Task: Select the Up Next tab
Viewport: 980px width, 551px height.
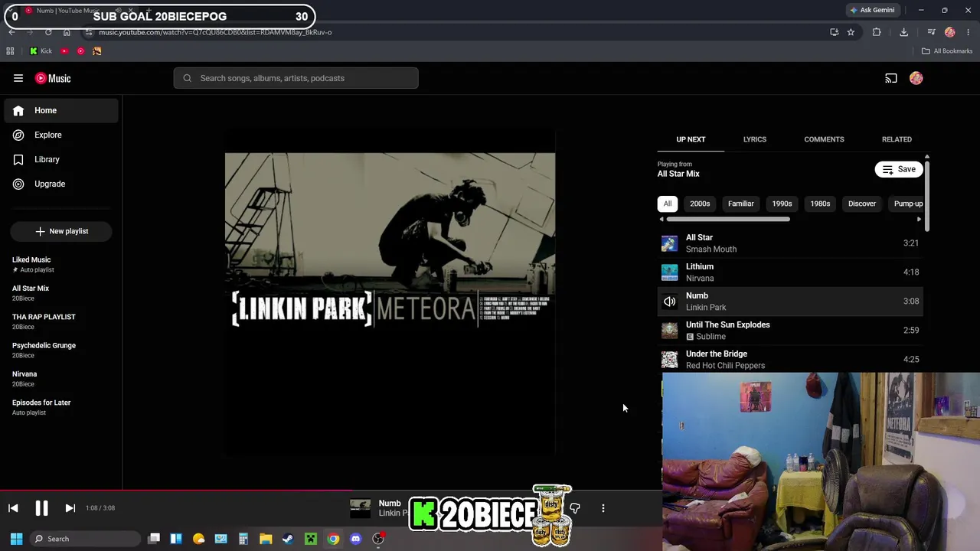Action: point(691,139)
